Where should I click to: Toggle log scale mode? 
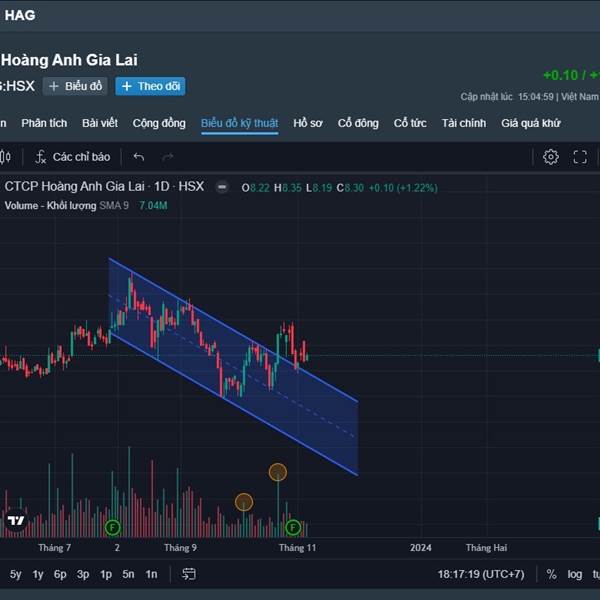575,574
